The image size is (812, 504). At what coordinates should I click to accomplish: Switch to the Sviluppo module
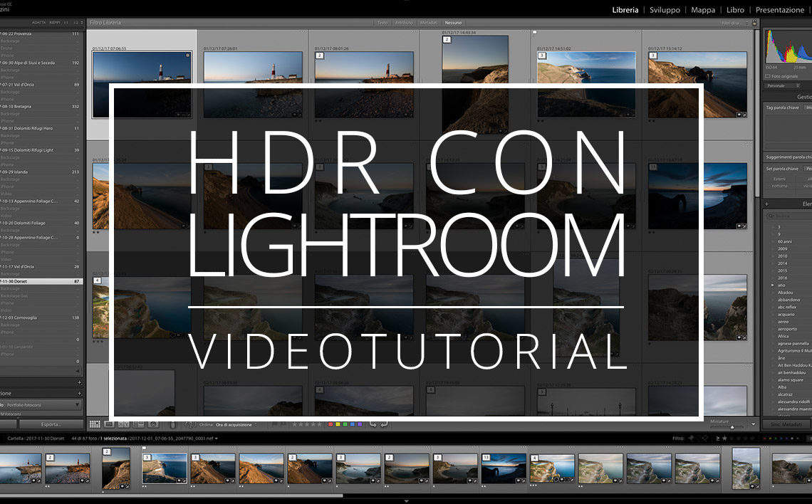(665, 10)
